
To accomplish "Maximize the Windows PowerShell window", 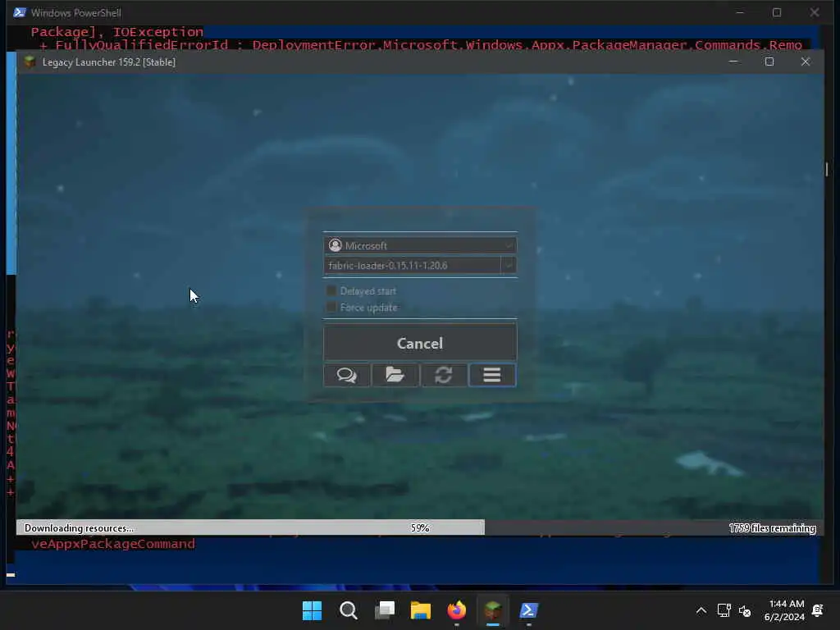I will coord(777,12).
